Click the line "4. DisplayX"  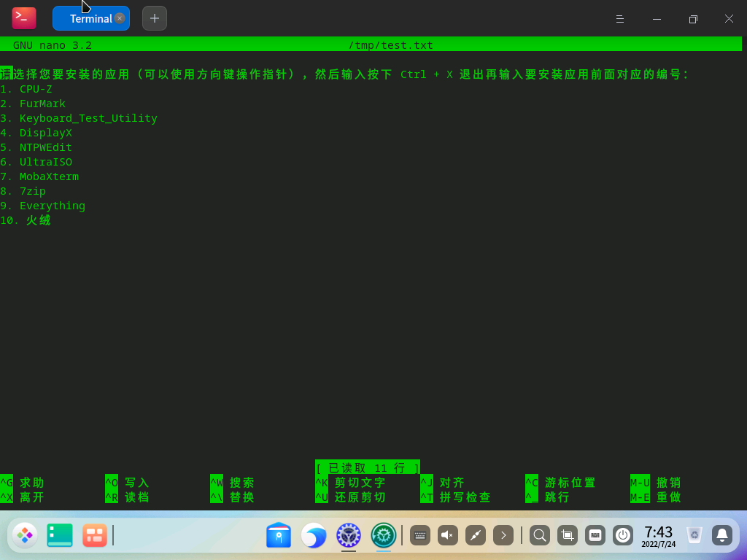(36, 133)
